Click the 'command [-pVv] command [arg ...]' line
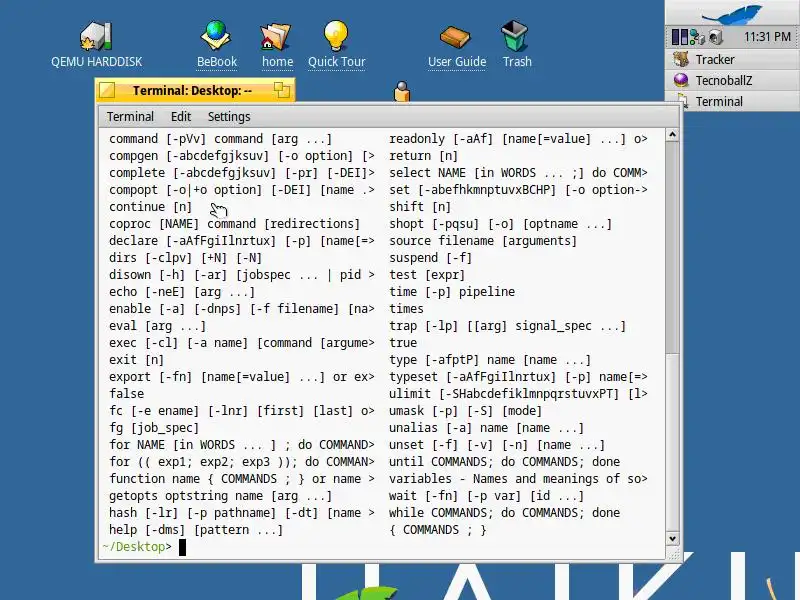 [x=220, y=139]
